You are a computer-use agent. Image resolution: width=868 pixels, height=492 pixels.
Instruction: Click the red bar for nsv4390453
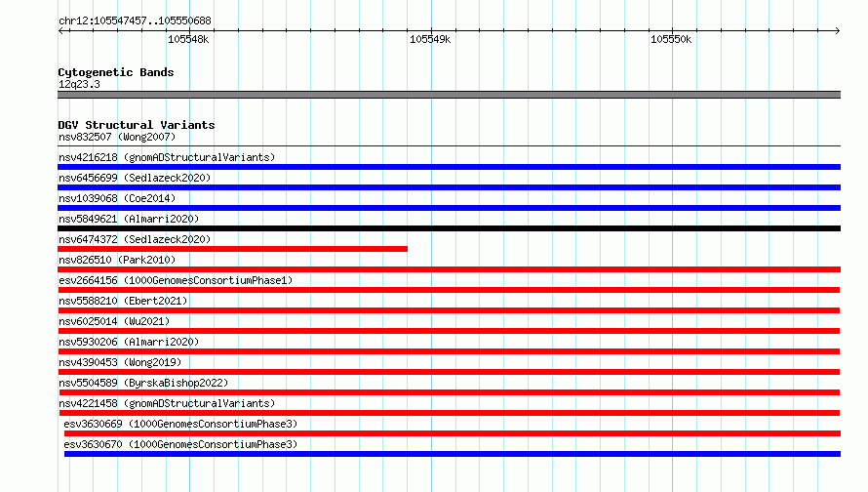[449, 372]
